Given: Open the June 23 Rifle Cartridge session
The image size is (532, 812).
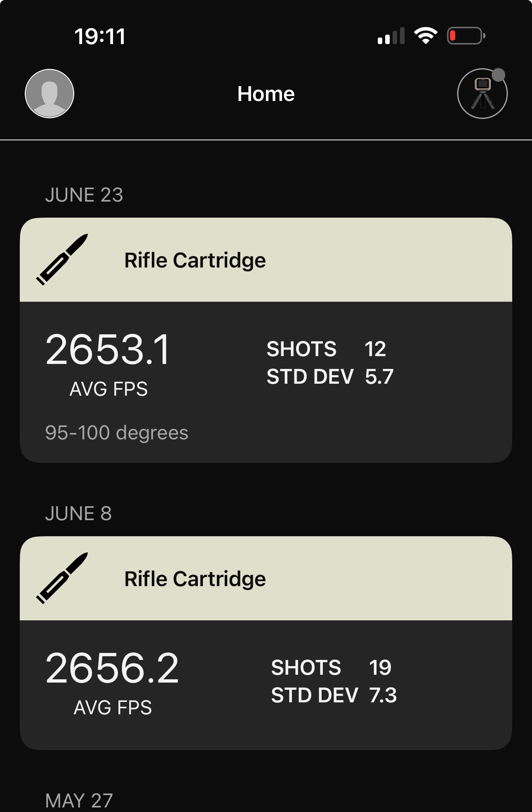Looking at the screenshot, I should [x=195, y=260].
